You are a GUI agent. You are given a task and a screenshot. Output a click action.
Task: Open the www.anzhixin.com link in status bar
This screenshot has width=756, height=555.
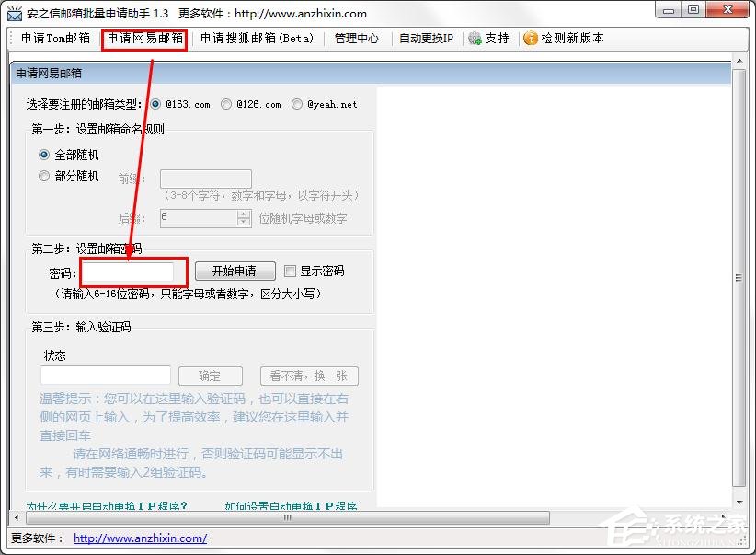click(x=141, y=538)
